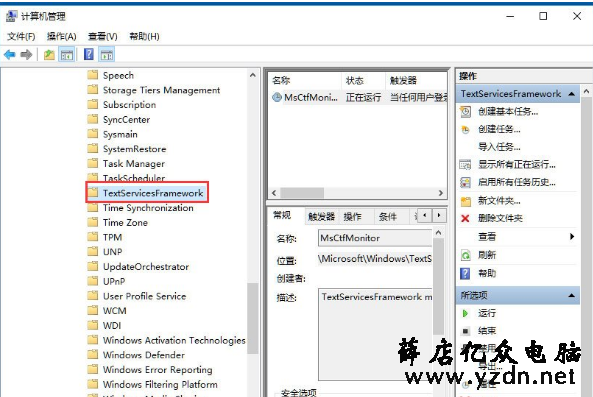The width and height of the screenshot is (593, 397).
Task: Click actions pane scroll up arrow
Action: (586, 91)
